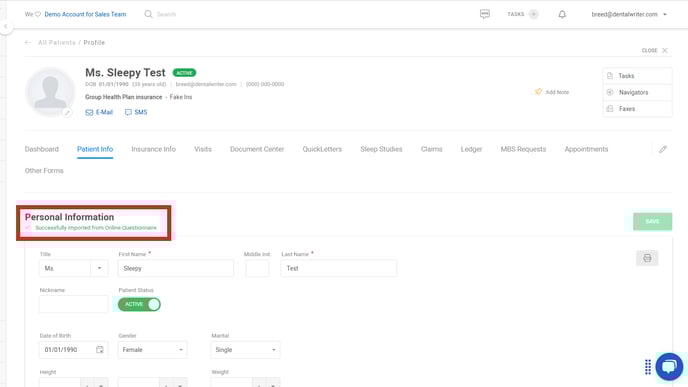The image size is (688, 387).
Task: Click the Ms. Sleepy Test heading
Action: [125, 72]
